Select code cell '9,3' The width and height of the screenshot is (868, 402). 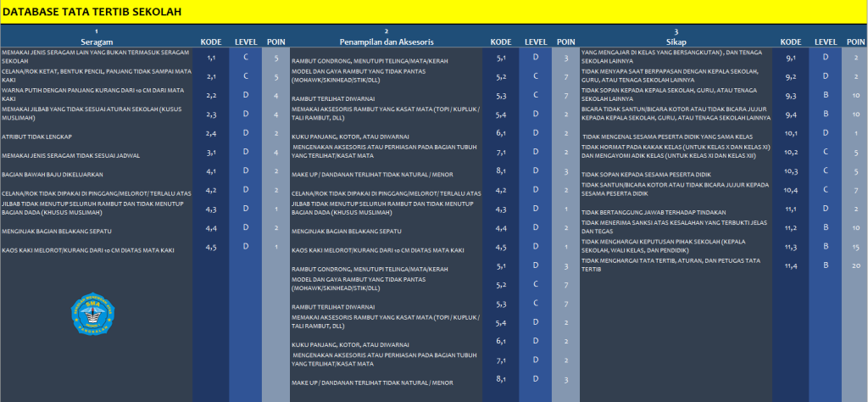tap(791, 95)
